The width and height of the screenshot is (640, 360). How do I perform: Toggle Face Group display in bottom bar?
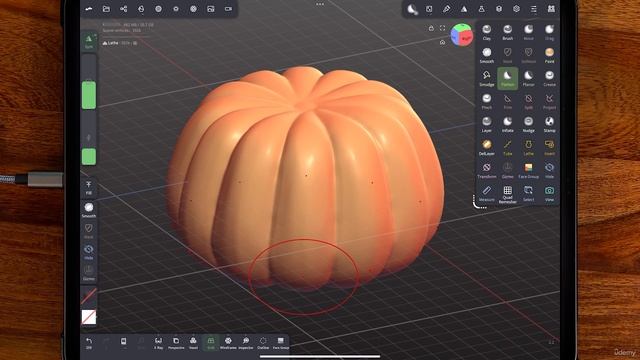tap(281, 343)
